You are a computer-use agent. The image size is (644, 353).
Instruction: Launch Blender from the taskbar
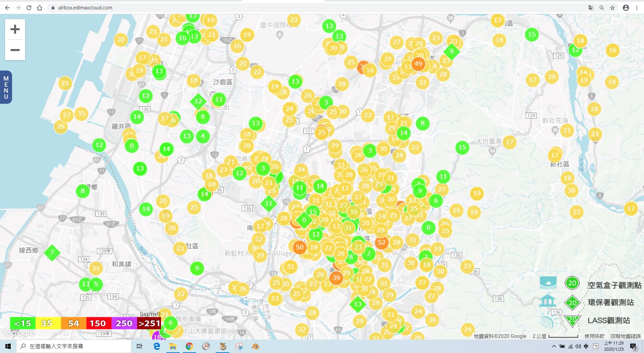(255, 346)
